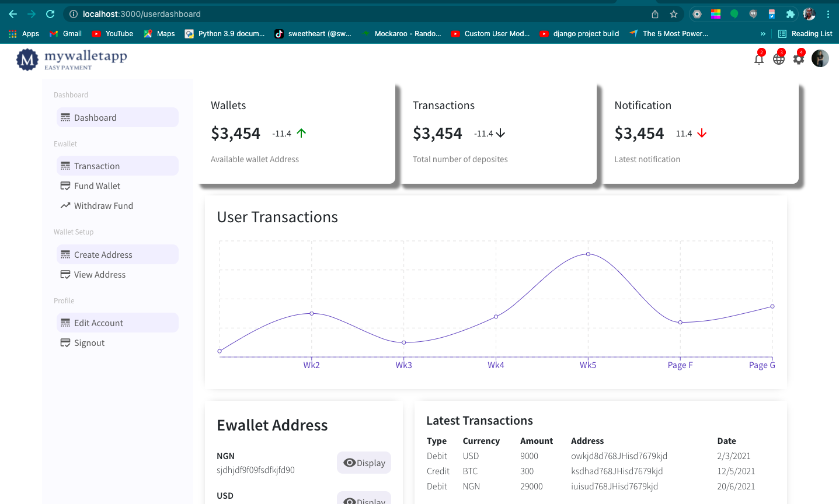Open the Maps bookmark
Image resolution: width=839 pixels, height=504 pixels.
click(159, 34)
